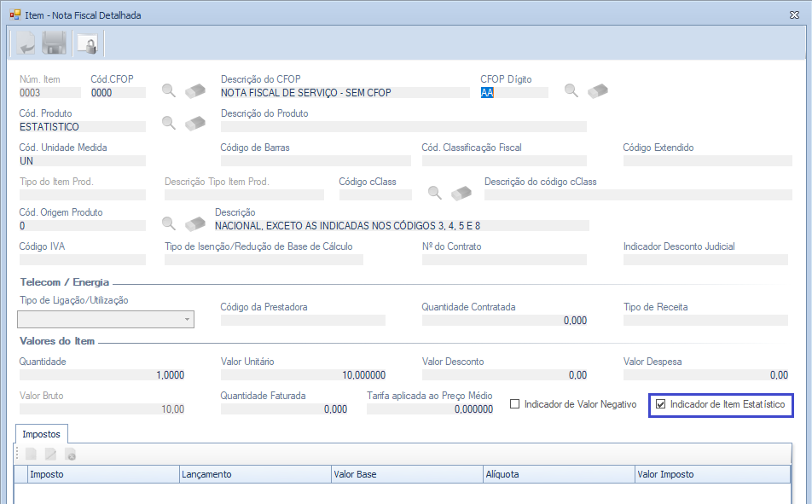Click the CFOP Dígito field containing AA
Viewport: 812px width, 504px height.
coord(513,92)
